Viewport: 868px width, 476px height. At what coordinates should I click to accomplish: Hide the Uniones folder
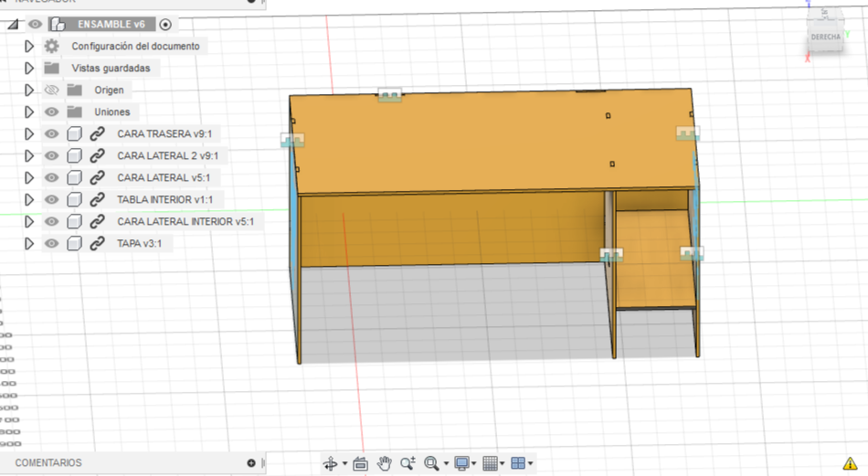pyautogui.click(x=51, y=111)
